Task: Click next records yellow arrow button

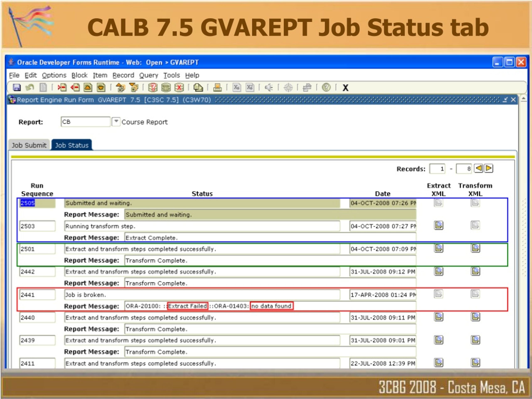Action: [x=489, y=168]
